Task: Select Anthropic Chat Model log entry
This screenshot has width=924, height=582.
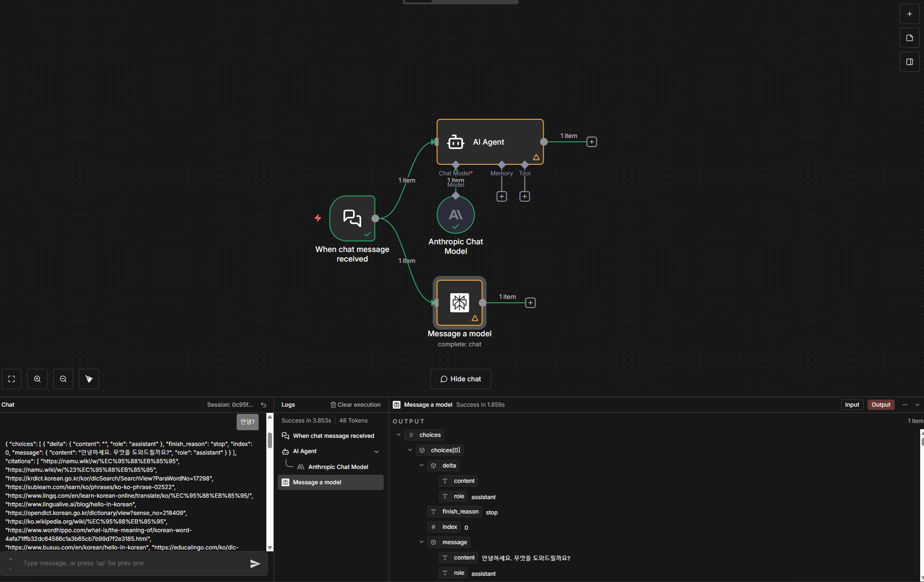Action: [331, 467]
